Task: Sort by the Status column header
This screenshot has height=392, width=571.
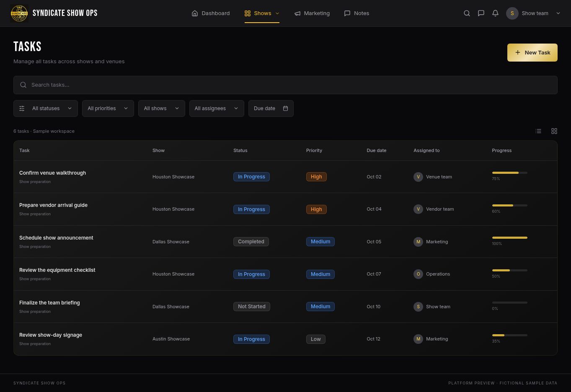Action: point(240,150)
